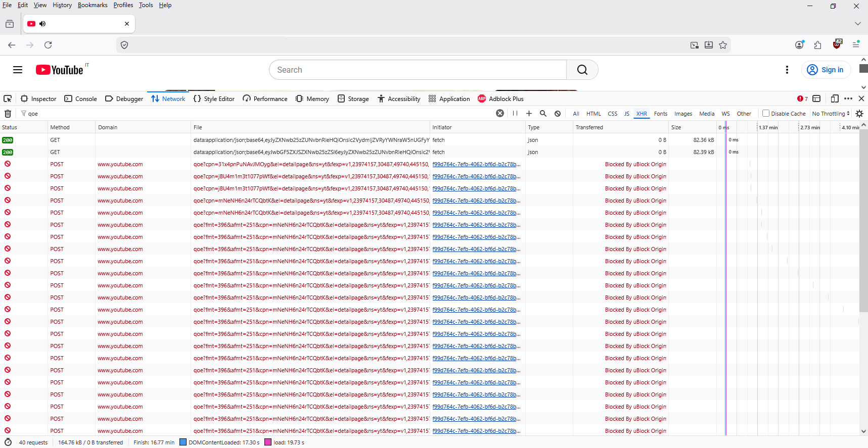Open the Bookmarks menu
Screen dimensions: 868x448
tap(93, 5)
